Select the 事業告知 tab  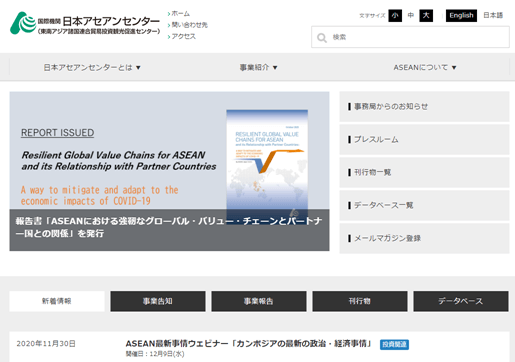pos(158,301)
